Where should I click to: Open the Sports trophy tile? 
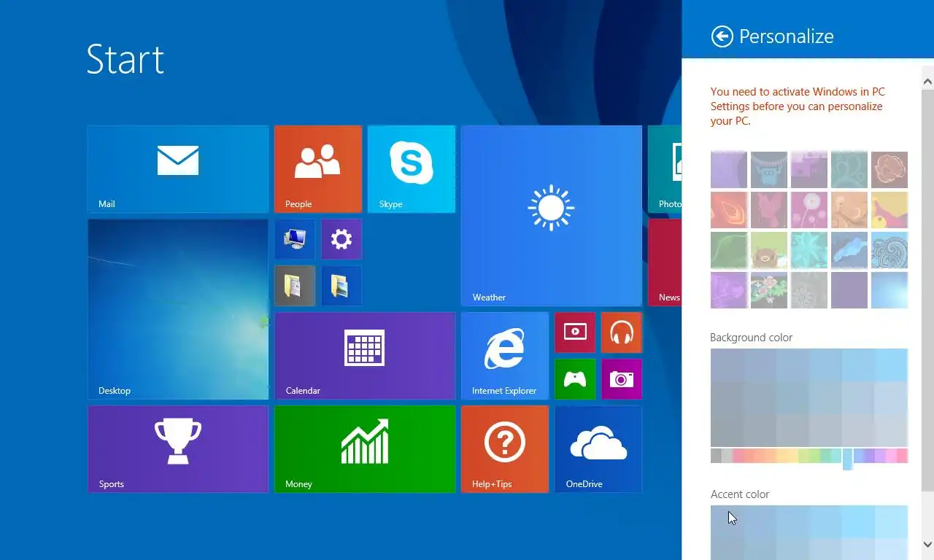(x=178, y=449)
